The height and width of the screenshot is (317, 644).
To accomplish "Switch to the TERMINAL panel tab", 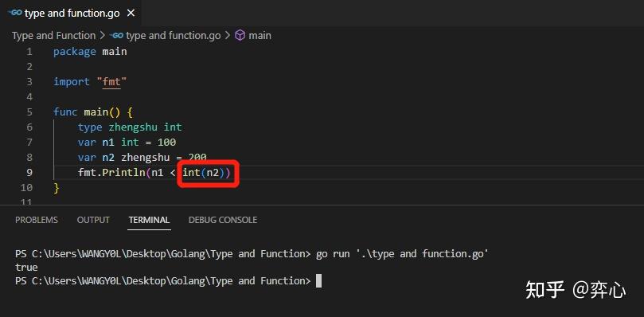I will [x=149, y=220].
